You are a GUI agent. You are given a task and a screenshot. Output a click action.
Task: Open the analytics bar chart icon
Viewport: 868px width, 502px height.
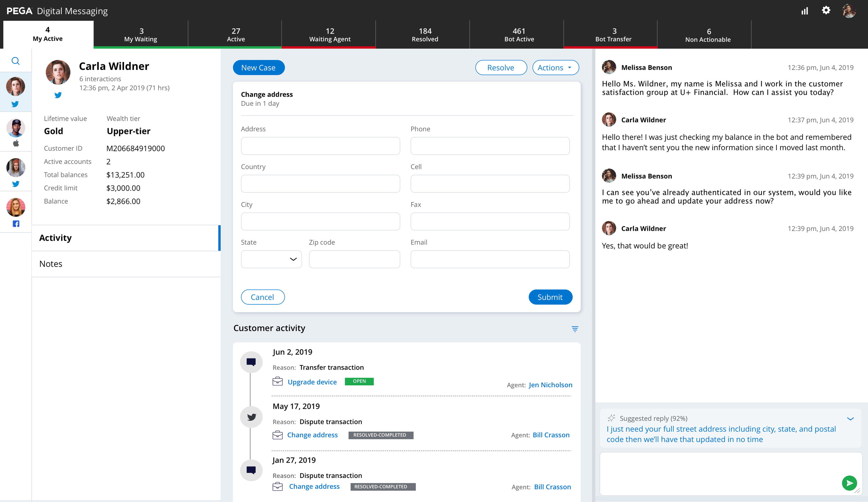pos(805,11)
